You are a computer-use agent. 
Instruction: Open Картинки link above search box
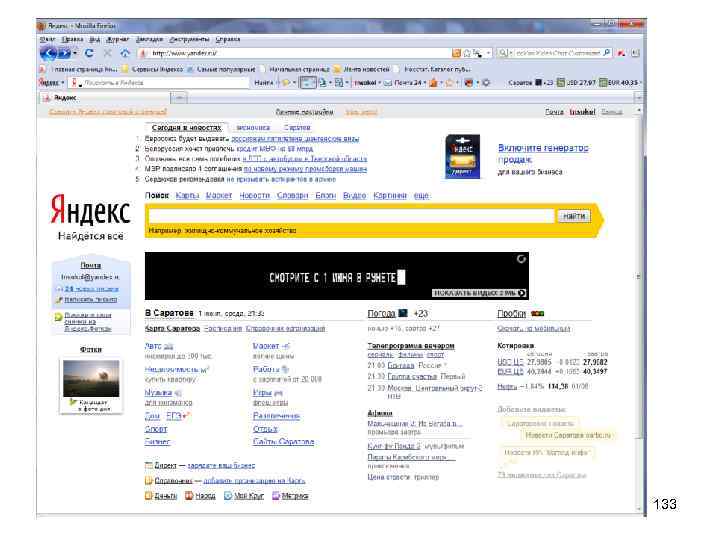coord(390,196)
